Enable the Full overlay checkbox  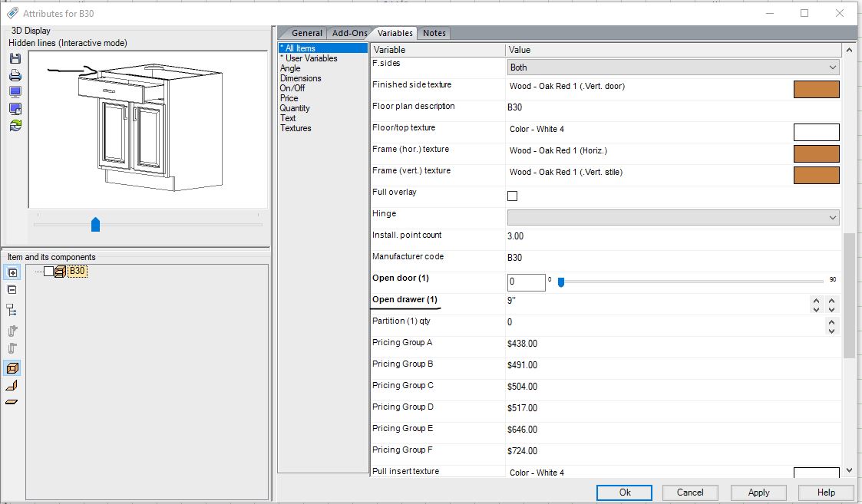point(512,196)
